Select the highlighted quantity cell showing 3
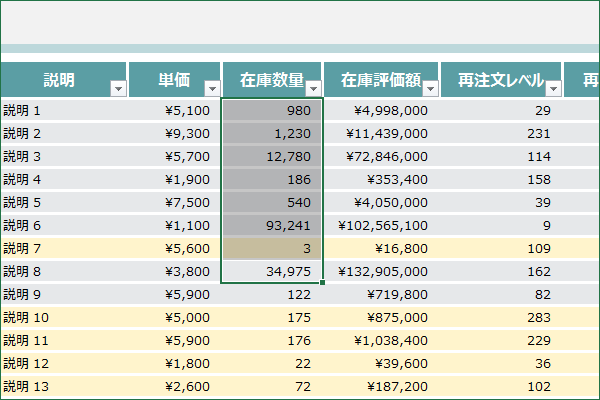 [x=272, y=248]
